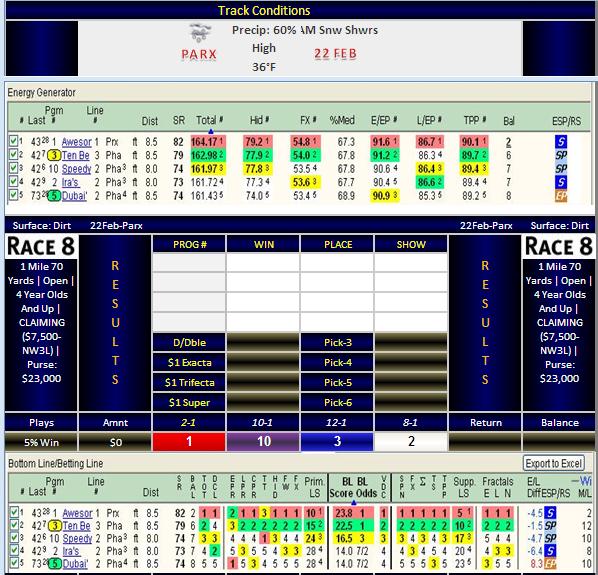Screen dimensions: 598x575
Task: Toggle the Ira's checkbox in Bottom Line table
Action: click(x=14, y=551)
